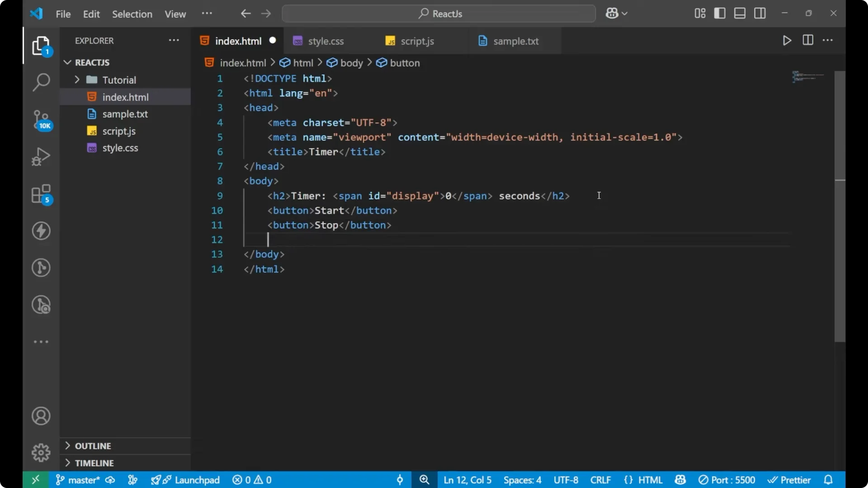Open Source Control with 10K pending changes
The width and height of the screenshot is (868, 488).
(x=41, y=120)
